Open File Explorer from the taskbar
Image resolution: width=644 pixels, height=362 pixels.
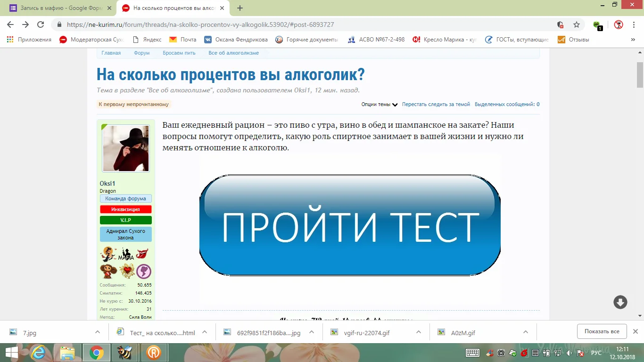(67, 353)
